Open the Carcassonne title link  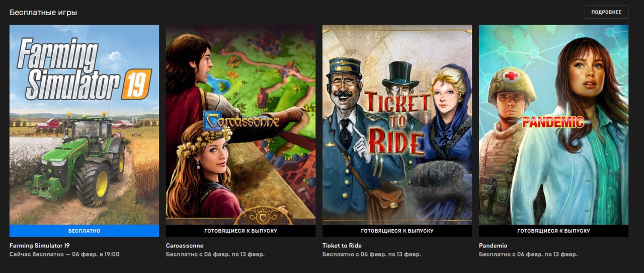[x=185, y=246]
